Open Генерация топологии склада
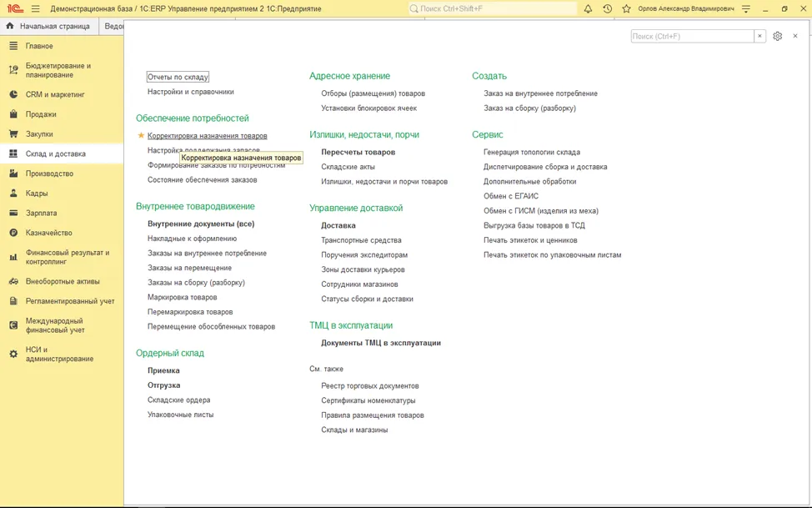Image resolution: width=812 pixels, height=508 pixels. pos(532,153)
